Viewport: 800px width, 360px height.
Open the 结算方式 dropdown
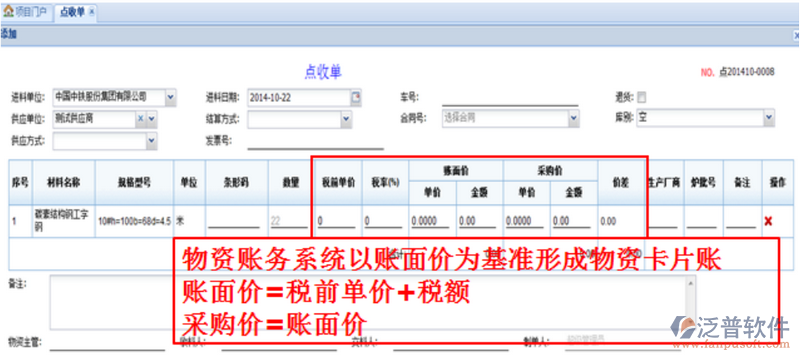coord(346,119)
